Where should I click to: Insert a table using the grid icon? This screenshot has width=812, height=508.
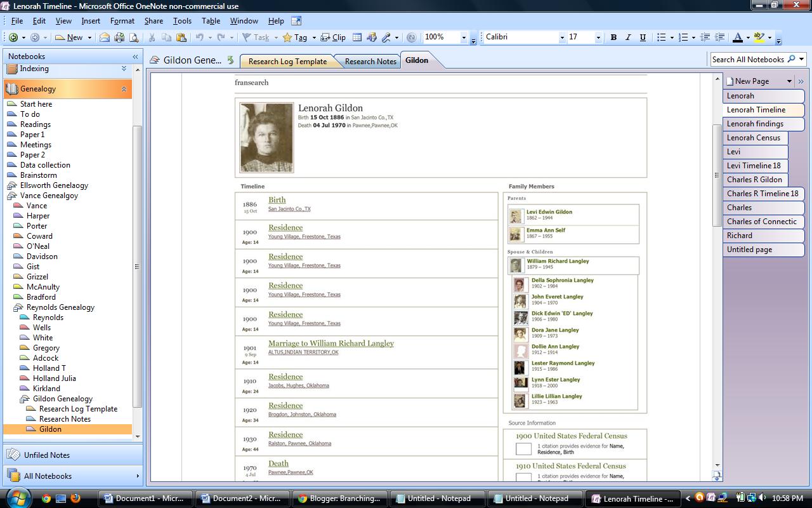pyautogui.click(x=357, y=37)
